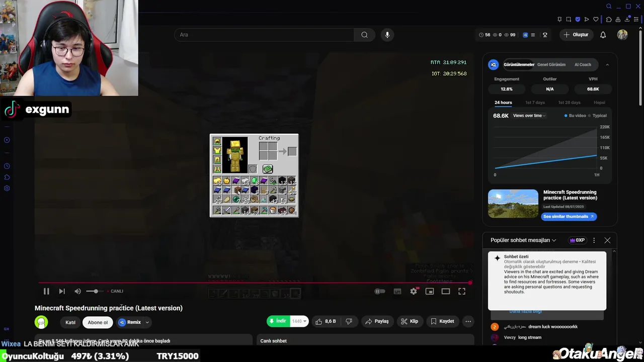Open the vidIQ list menu icon
The image size is (644, 362).
(x=533, y=35)
